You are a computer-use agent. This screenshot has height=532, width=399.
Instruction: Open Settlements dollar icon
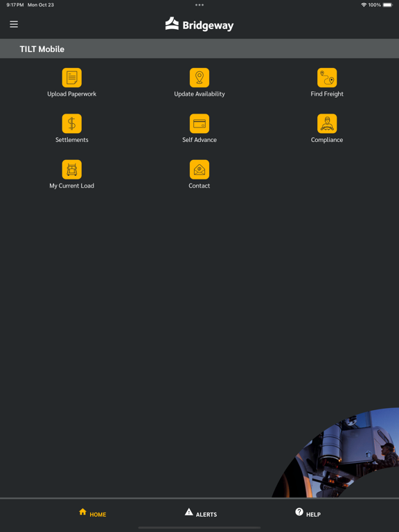click(71, 123)
